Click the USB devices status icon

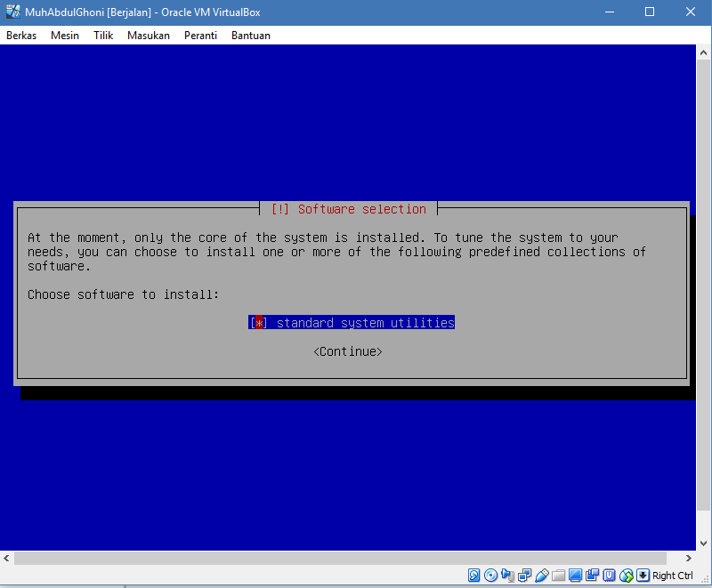(x=542, y=576)
